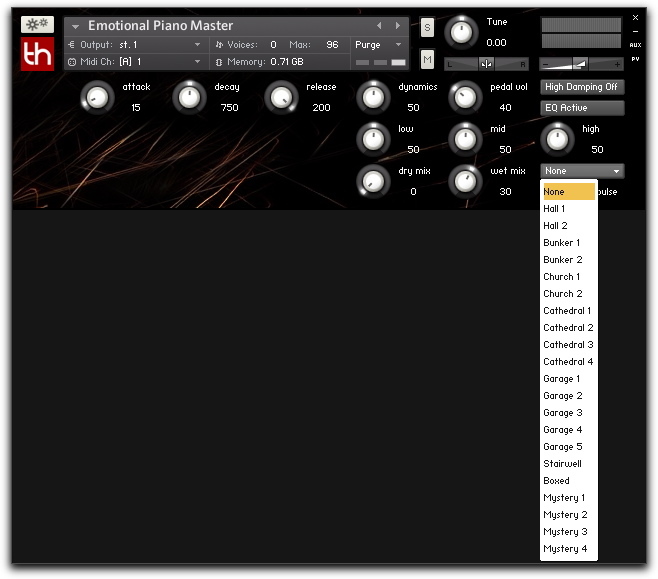Select Boxed impulse
The height and width of the screenshot is (579, 658).
pos(569,480)
